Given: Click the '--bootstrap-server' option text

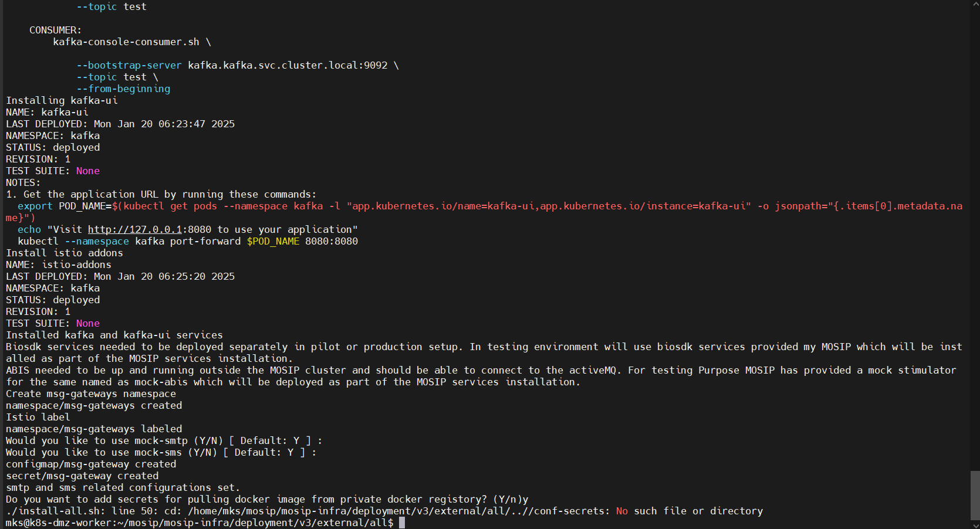Looking at the screenshot, I should 129,65.
